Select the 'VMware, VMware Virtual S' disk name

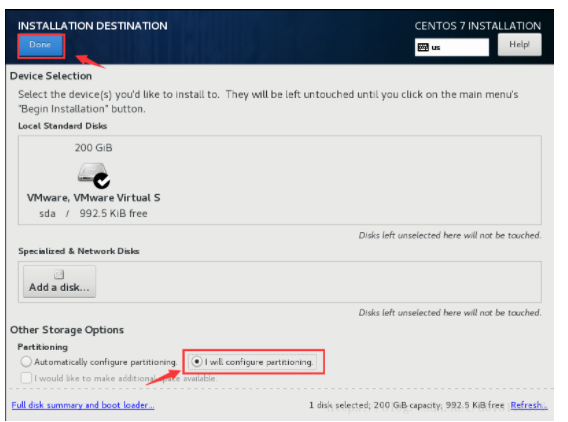click(93, 198)
